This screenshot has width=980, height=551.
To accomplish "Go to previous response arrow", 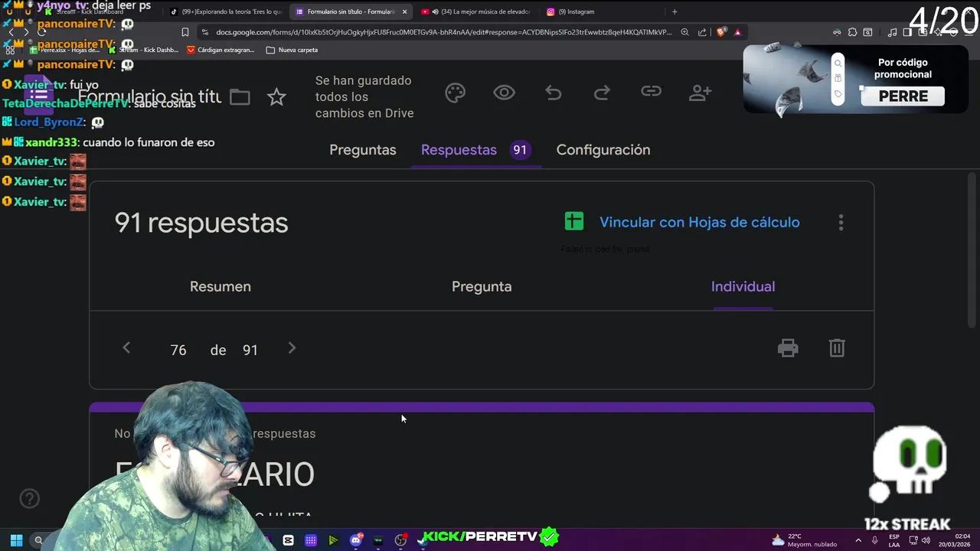I will pyautogui.click(x=126, y=348).
